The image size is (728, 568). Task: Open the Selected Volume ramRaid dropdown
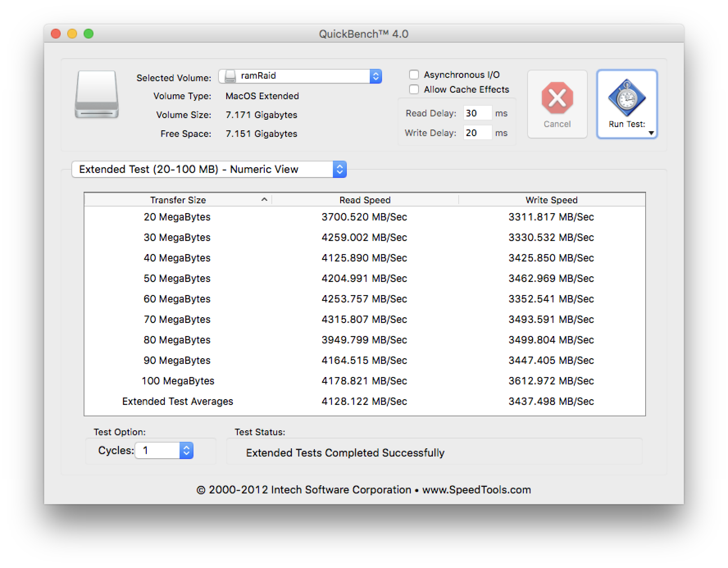point(300,76)
